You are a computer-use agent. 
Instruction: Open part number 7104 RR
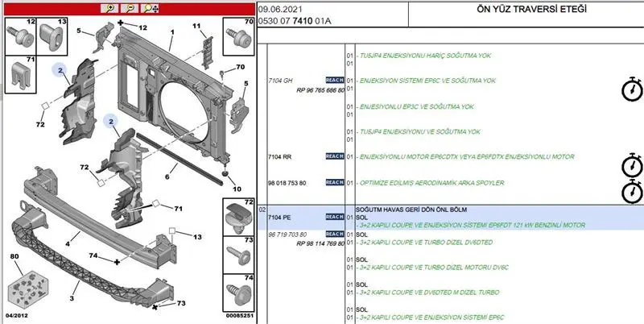click(280, 156)
